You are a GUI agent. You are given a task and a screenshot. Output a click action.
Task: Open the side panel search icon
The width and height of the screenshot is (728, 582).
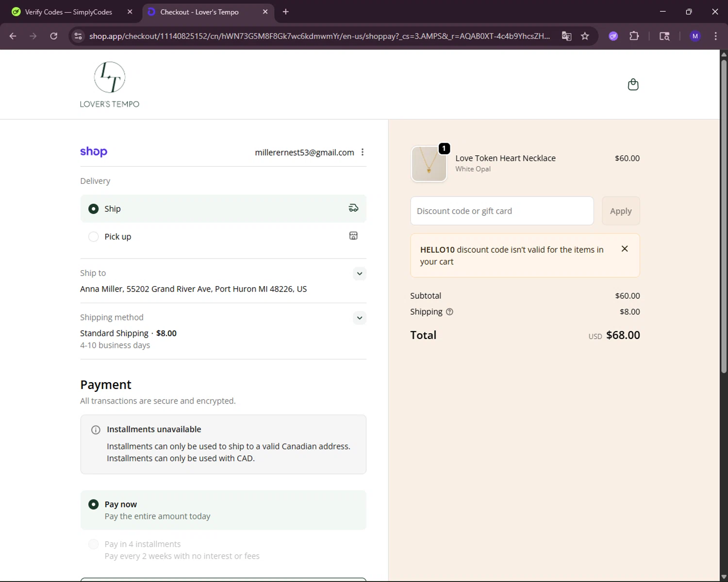[664, 36]
